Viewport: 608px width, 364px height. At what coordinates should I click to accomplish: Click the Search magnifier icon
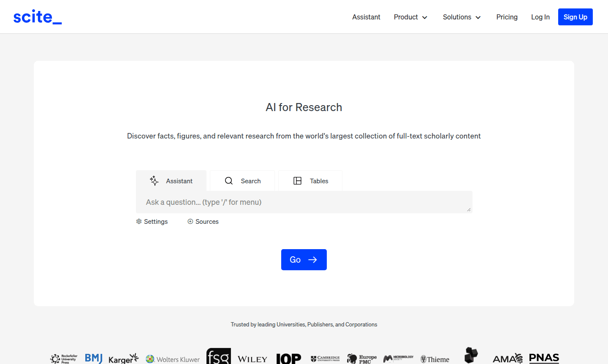(x=229, y=181)
